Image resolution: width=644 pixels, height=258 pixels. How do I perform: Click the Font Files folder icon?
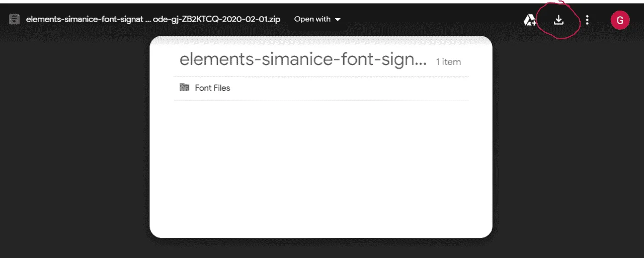[184, 87]
